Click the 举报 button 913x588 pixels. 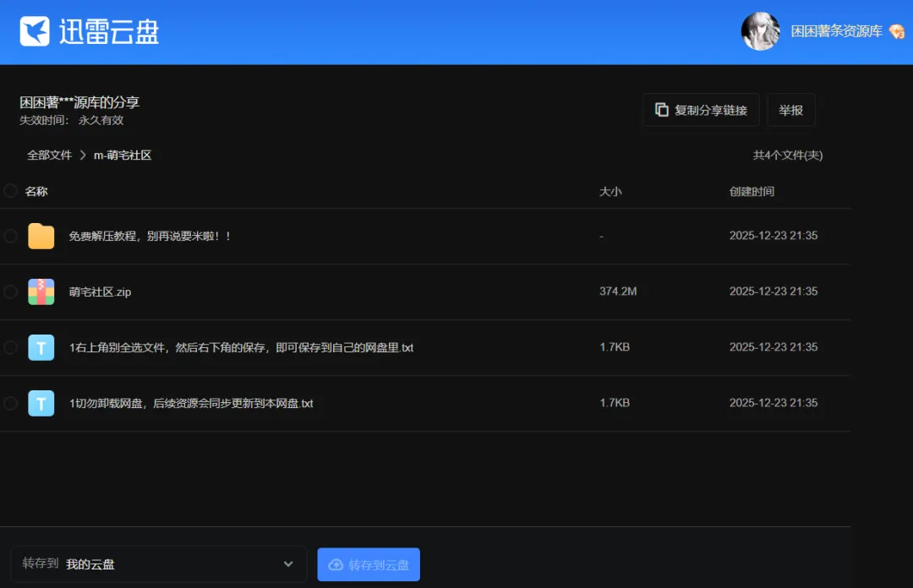tap(791, 110)
